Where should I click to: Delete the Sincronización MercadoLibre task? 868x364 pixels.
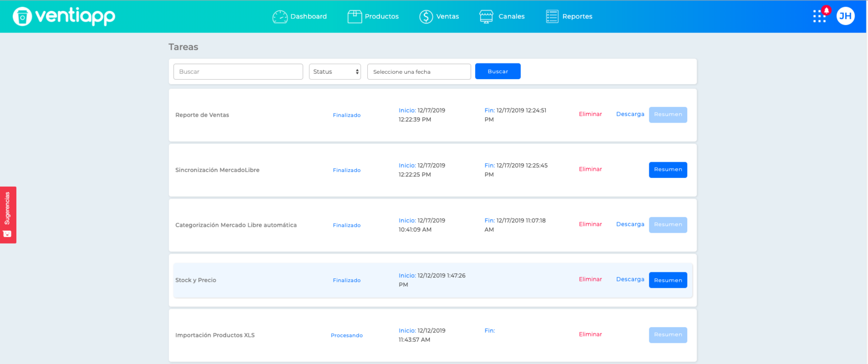(x=590, y=169)
